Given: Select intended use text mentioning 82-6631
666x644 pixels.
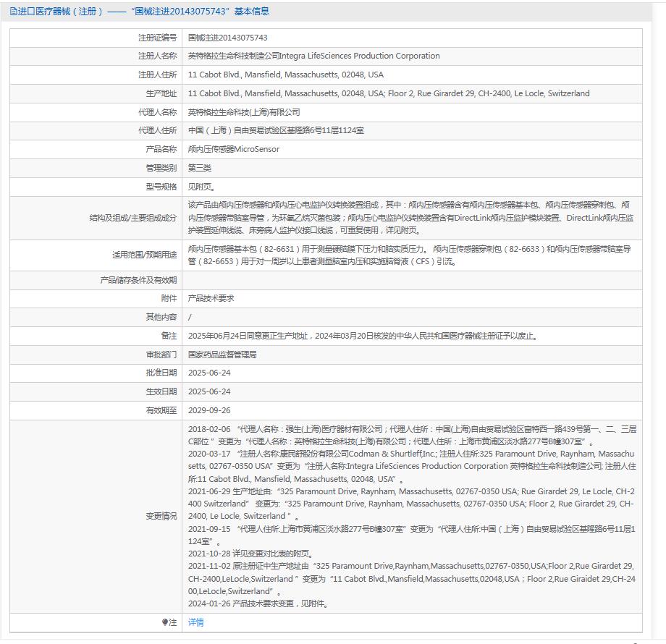Looking at the screenshot, I should [410, 255].
